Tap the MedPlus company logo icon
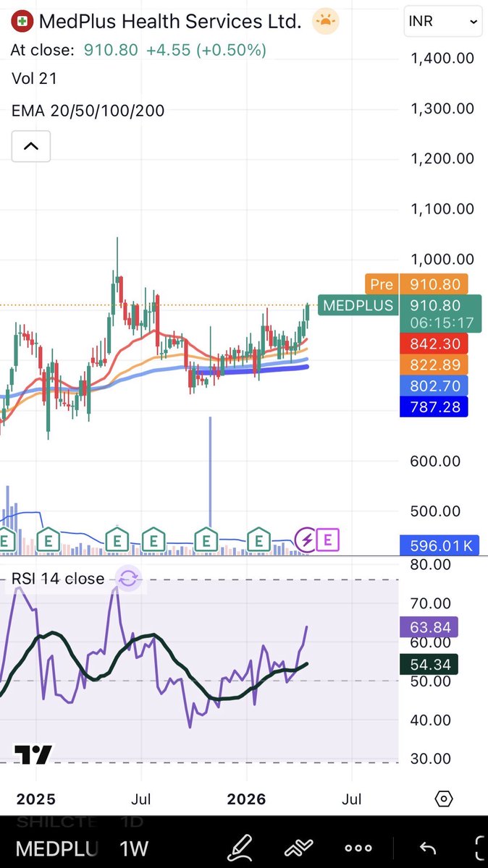 [23, 22]
